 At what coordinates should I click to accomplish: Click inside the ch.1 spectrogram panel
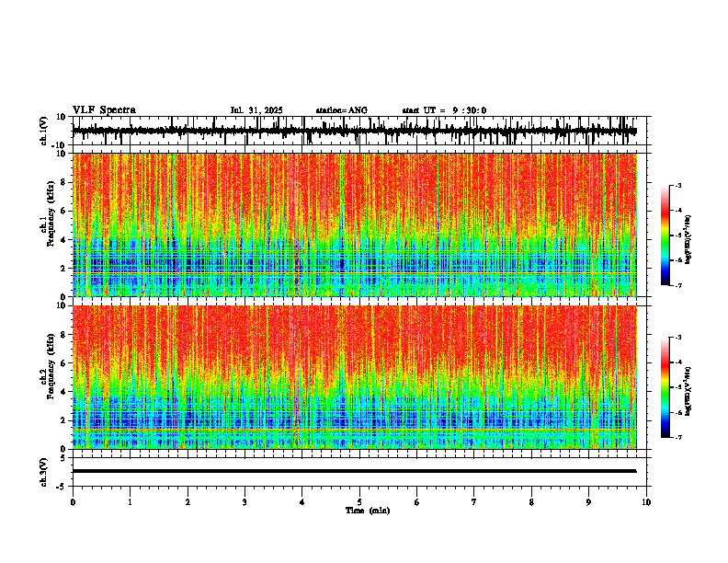pyautogui.click(x=354, y=224)
